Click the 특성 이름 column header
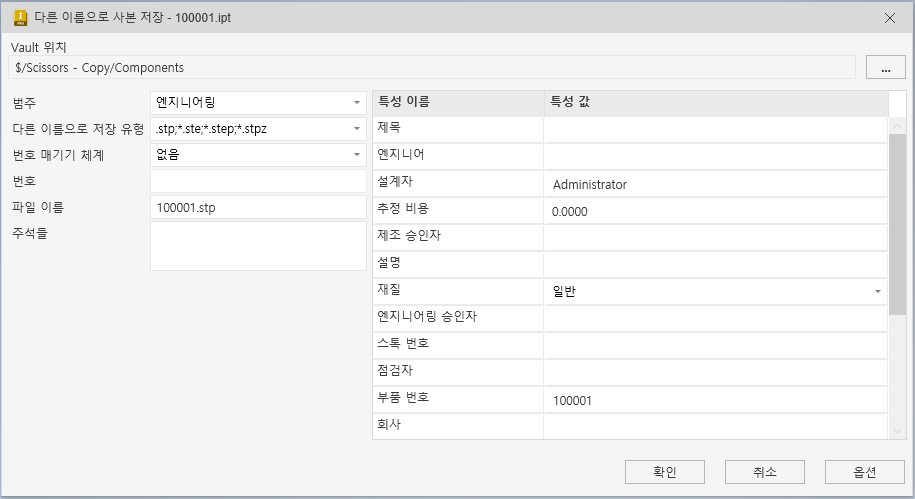 click(x=458, y=103)
